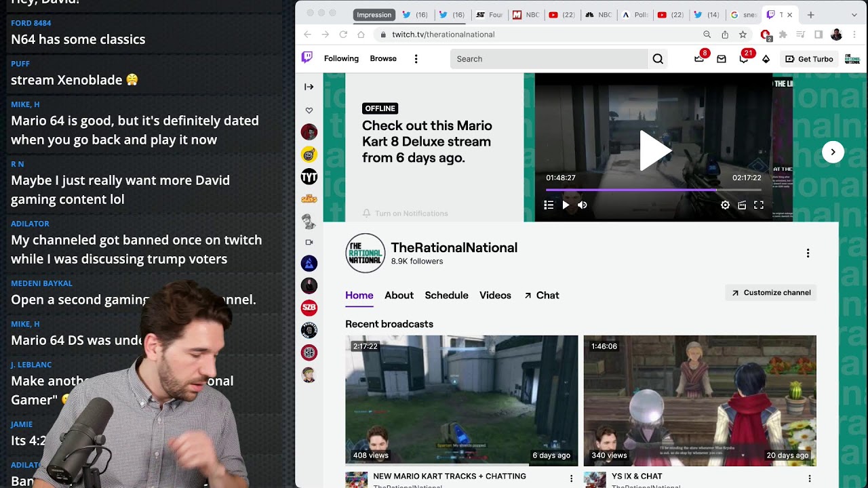
Task: Switch to the Polls browser tab
Action: coord(635,15)
